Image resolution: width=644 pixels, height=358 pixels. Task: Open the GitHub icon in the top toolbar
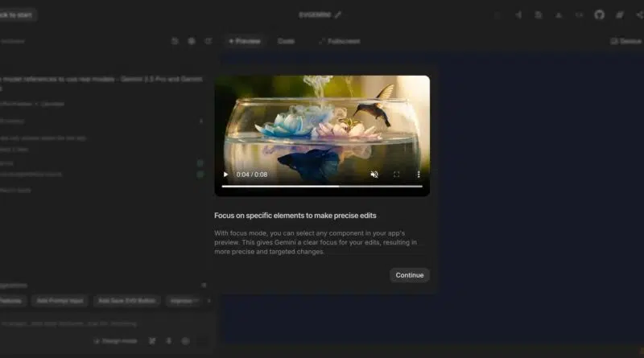tap(599, 14)
